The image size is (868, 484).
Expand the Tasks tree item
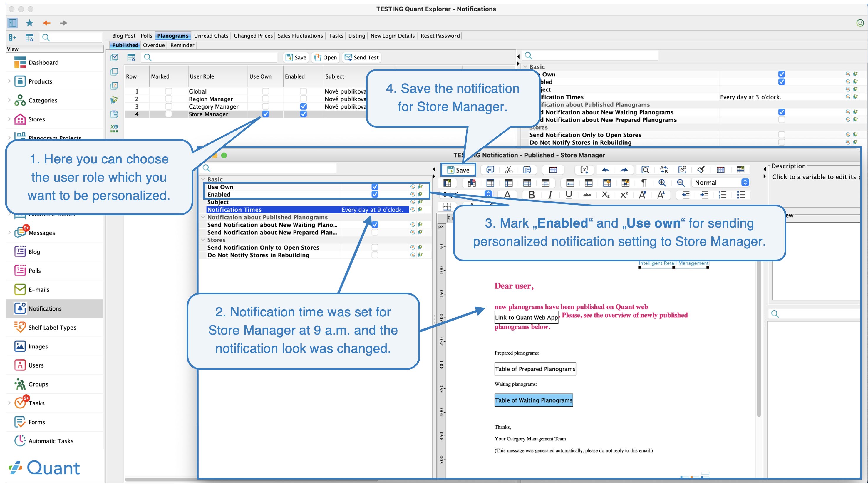(x=9, y=403)
